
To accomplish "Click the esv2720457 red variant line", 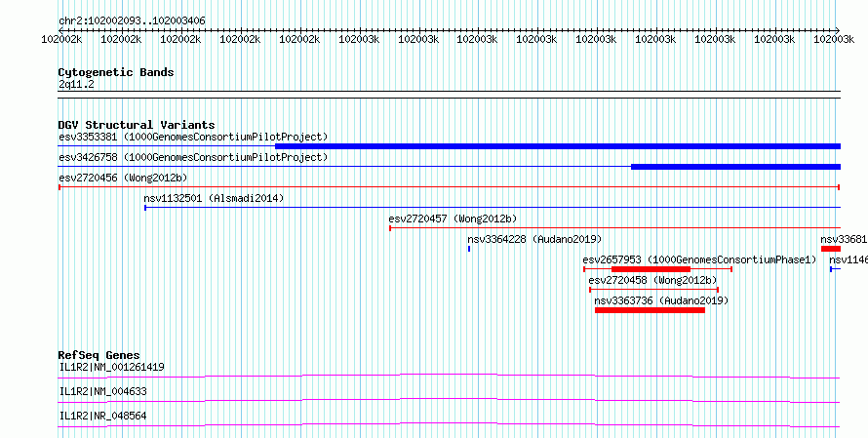I will coord(614,227).
